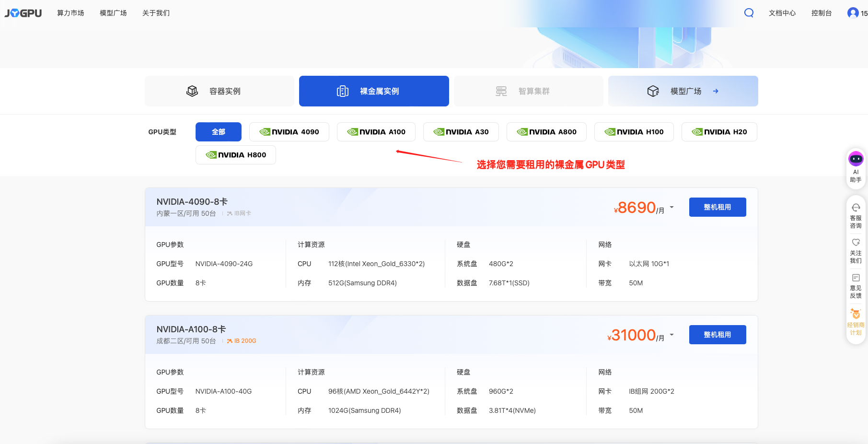The width and height of the screenshot is (868, 444).
Task: Expand price dropdown next to ¥31000/月
Action: pyautogui.click(x=671, y=335)
